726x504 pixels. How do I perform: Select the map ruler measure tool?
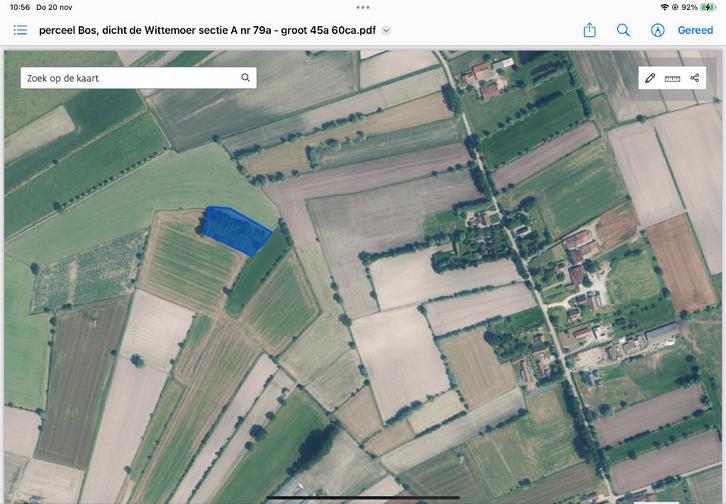pyautogui.click(x=672, y=78)
